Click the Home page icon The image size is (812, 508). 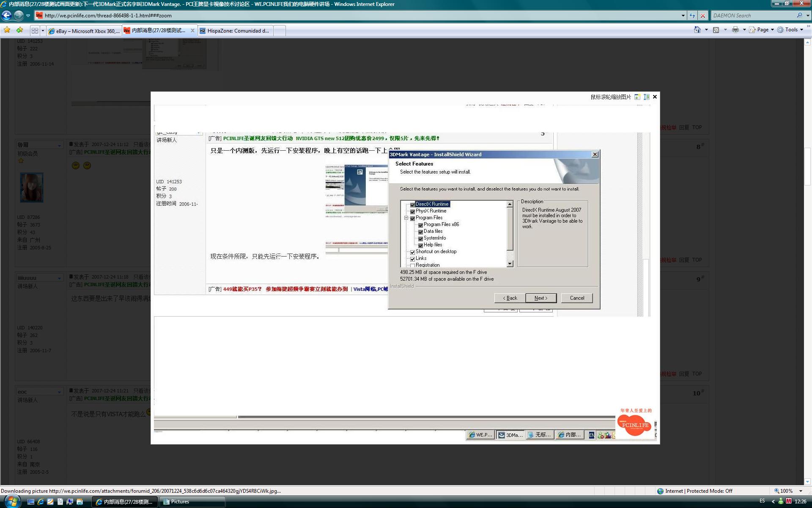697,30
